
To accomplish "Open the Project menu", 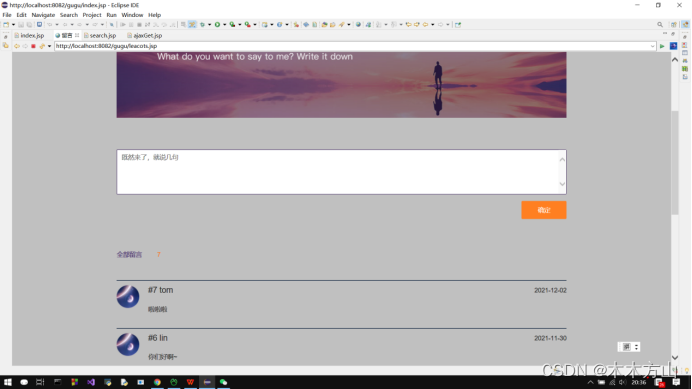I will pos(92,15).
